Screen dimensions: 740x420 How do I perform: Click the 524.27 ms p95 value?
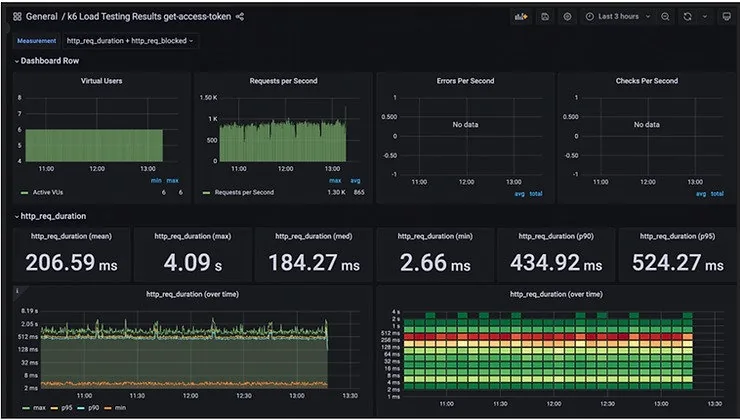click(677, 263)
